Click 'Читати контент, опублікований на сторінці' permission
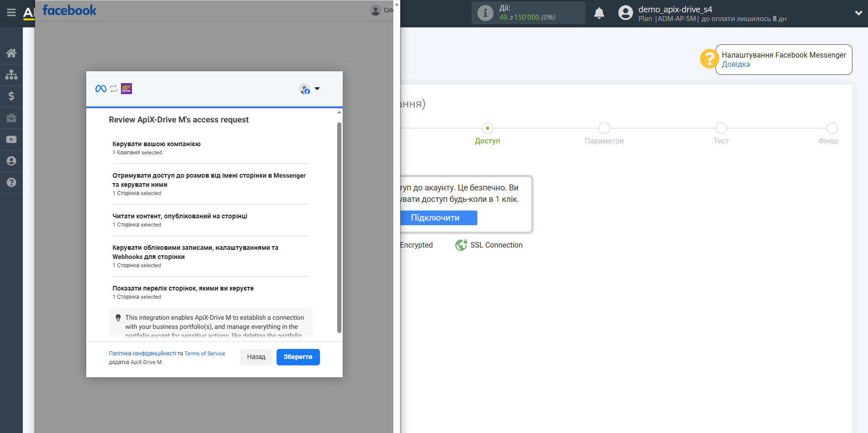The image size is (868, 433). tap(180, 216)
